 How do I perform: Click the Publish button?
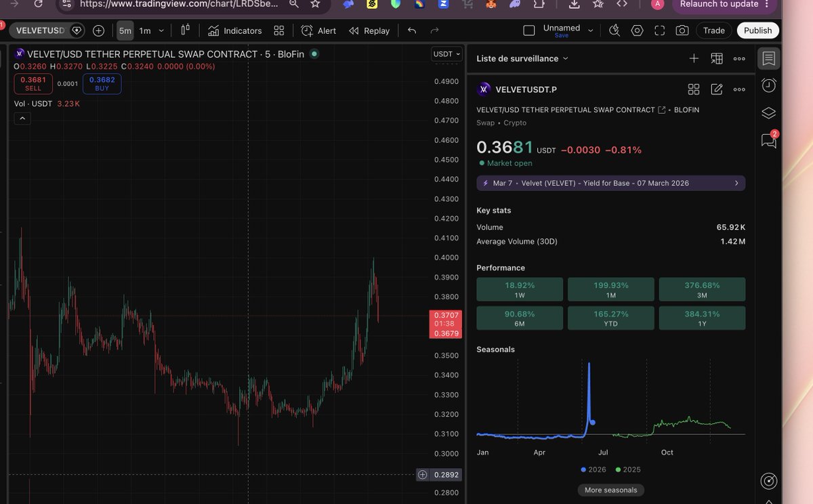758,30
